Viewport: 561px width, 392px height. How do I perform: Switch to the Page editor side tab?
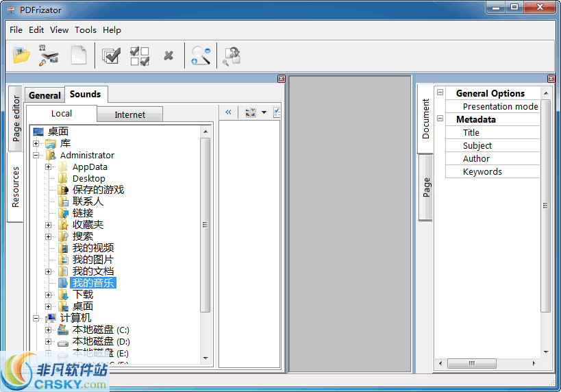(x=16, y=119)
